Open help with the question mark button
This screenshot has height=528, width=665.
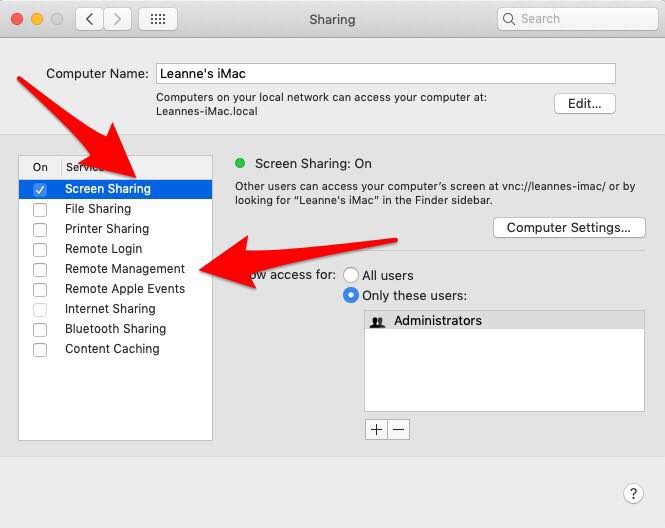tap(633, 494)
